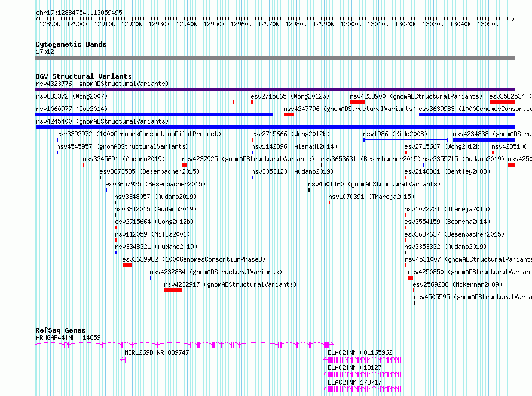Click the red bar under esv3639982

(127, 265)
